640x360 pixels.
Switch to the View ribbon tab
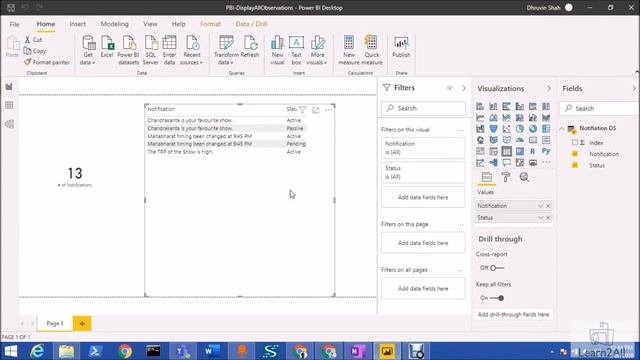tap(150, 24)
